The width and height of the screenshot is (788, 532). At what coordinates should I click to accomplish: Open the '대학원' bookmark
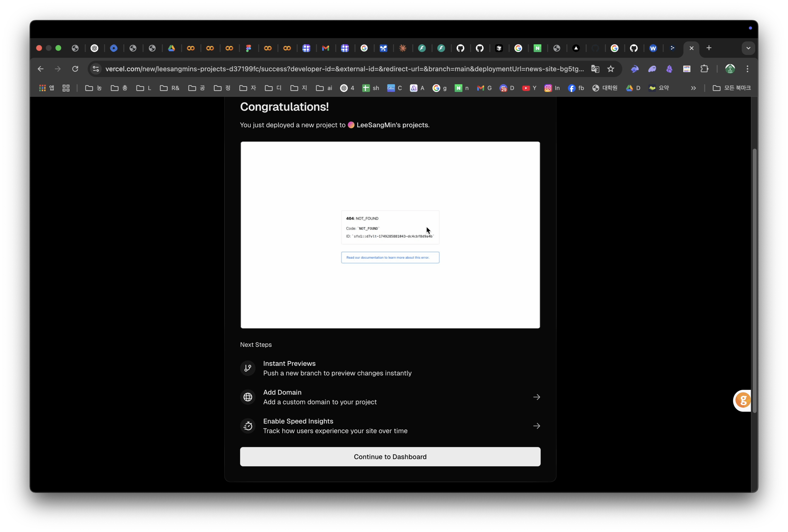[605, 88]
